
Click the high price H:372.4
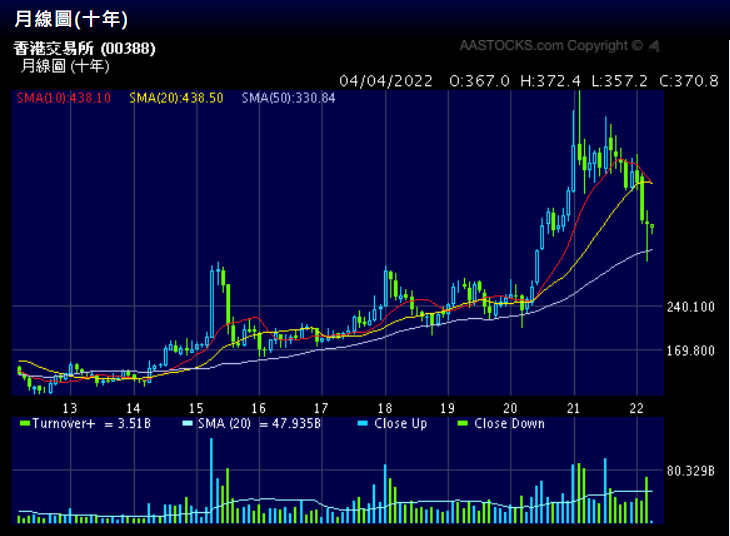pyautogui.click(x=550, y=81)
